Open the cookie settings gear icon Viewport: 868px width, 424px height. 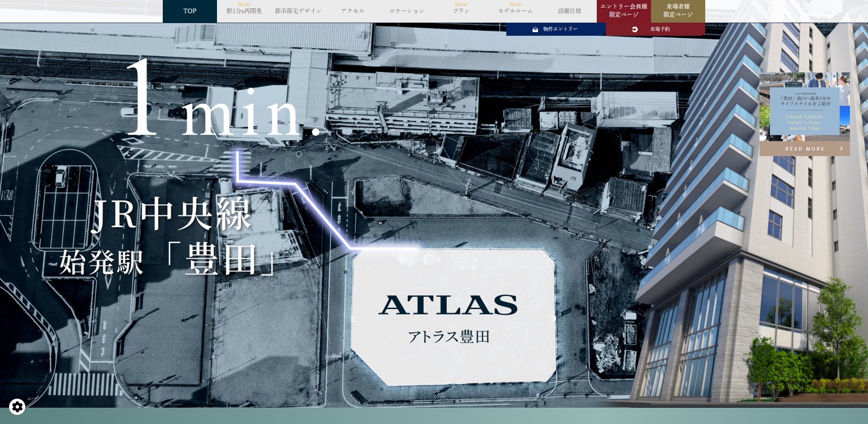[x=17, y=407]
